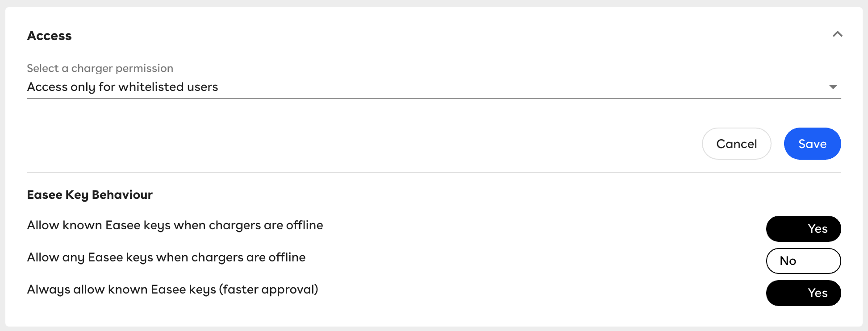
Task: Click the 'Select a charger permission' label
Action: (100, 68)
